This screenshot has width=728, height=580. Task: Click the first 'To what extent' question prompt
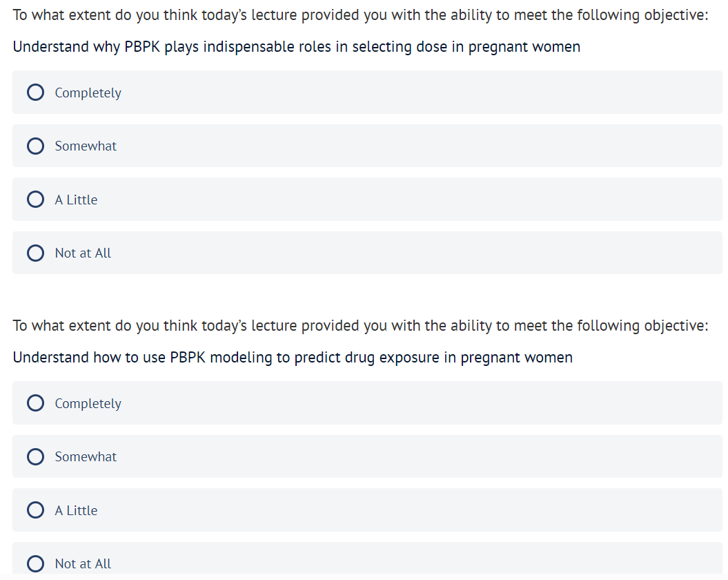point(360,15)
